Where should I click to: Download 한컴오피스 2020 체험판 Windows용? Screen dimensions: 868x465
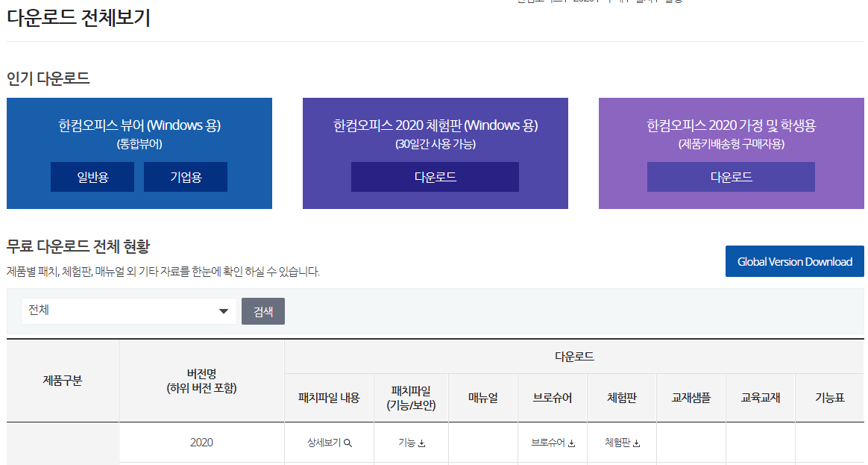click(435, 177)
